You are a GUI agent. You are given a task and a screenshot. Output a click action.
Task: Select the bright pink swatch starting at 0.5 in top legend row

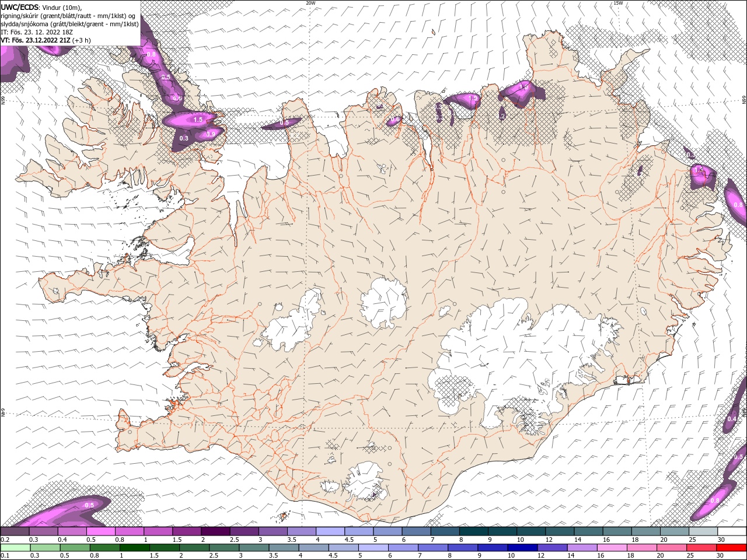[100, 531]
